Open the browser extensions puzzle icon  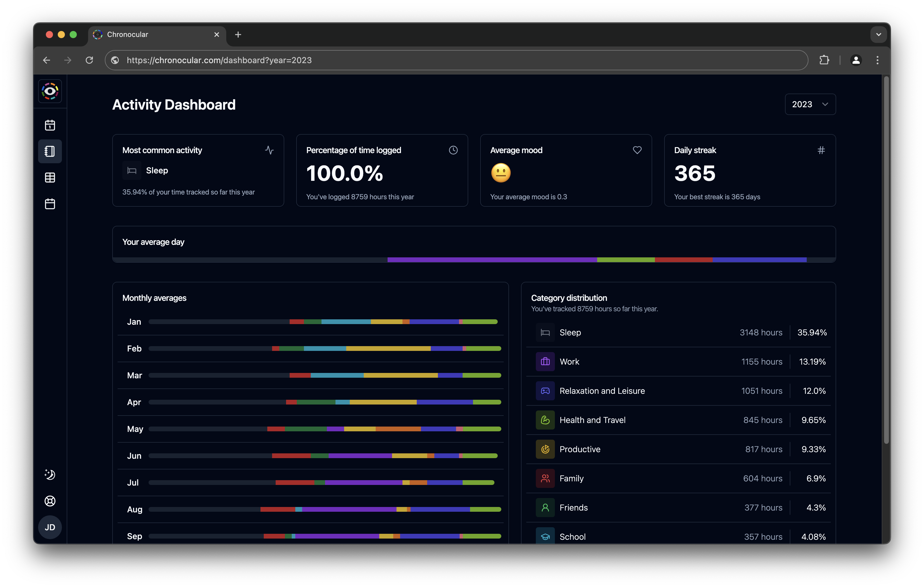[x=824, y=60]
